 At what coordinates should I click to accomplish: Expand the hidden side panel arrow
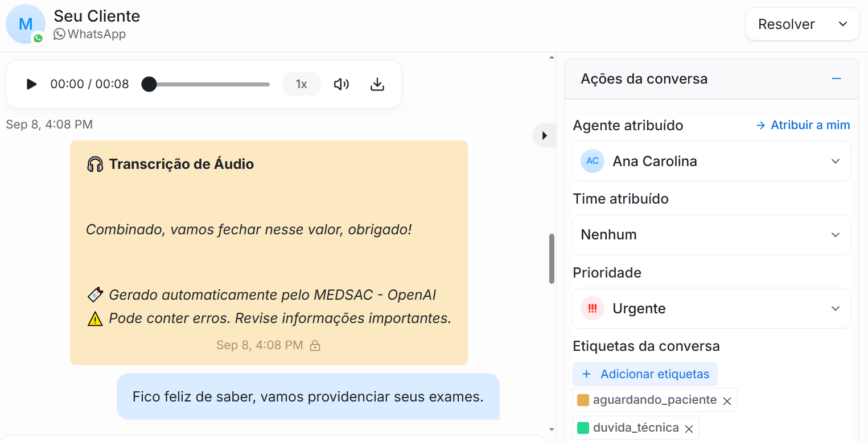(544, 135)
